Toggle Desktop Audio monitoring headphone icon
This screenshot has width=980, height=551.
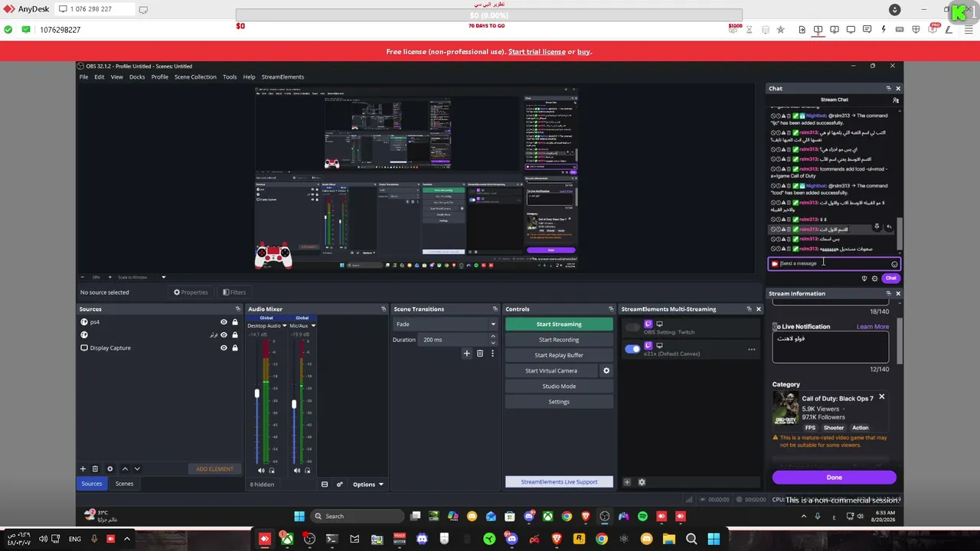tap(271, 470)
